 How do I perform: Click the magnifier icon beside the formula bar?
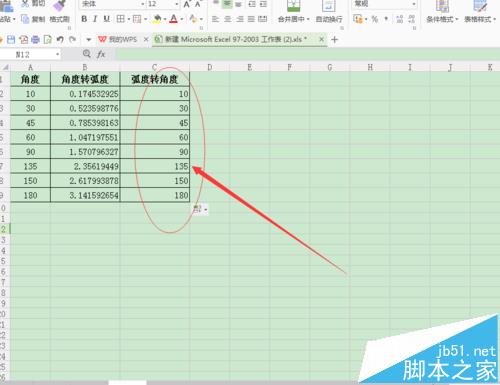pyautogui.click(x=87, y=54)
